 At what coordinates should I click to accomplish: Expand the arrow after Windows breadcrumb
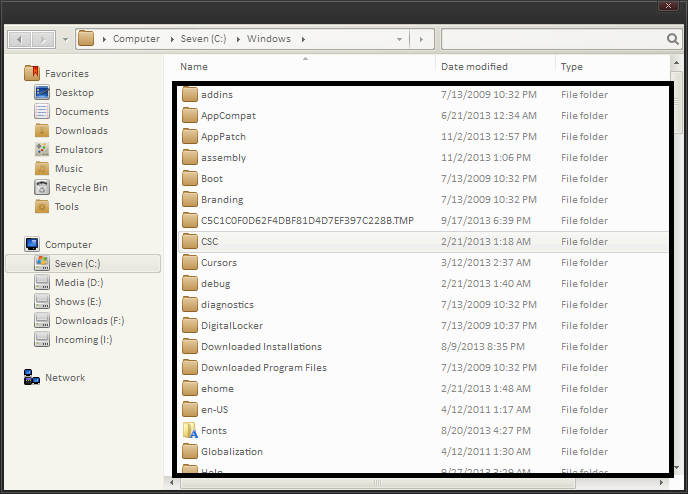click(303, 39)
